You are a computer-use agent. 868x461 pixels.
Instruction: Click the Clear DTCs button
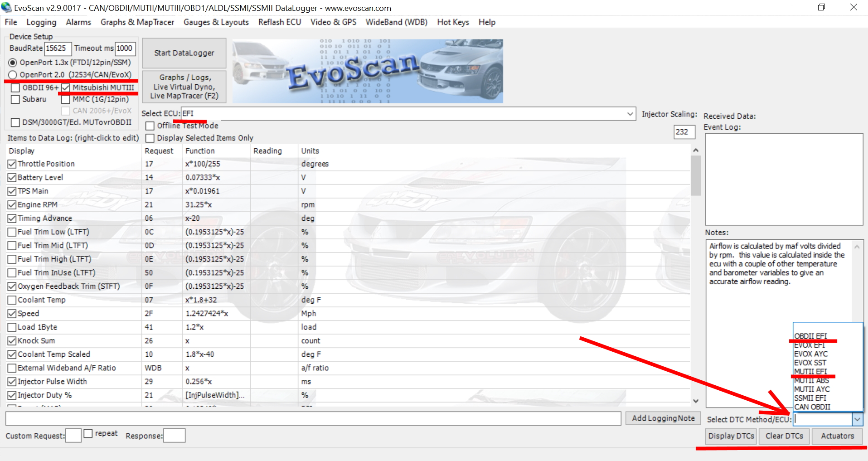[x=784, y=436]
